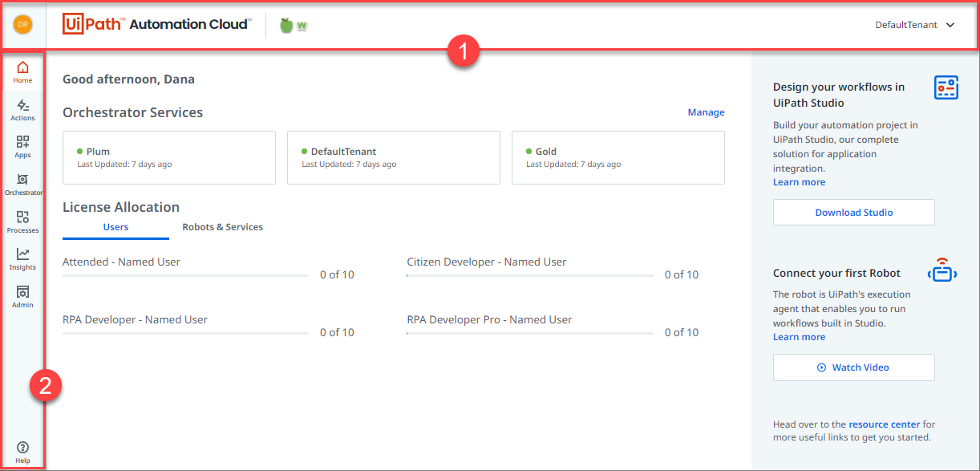Click the Manage link for Orchestrator Services
The image size is (980, 471).
click(x=706, y=112)
